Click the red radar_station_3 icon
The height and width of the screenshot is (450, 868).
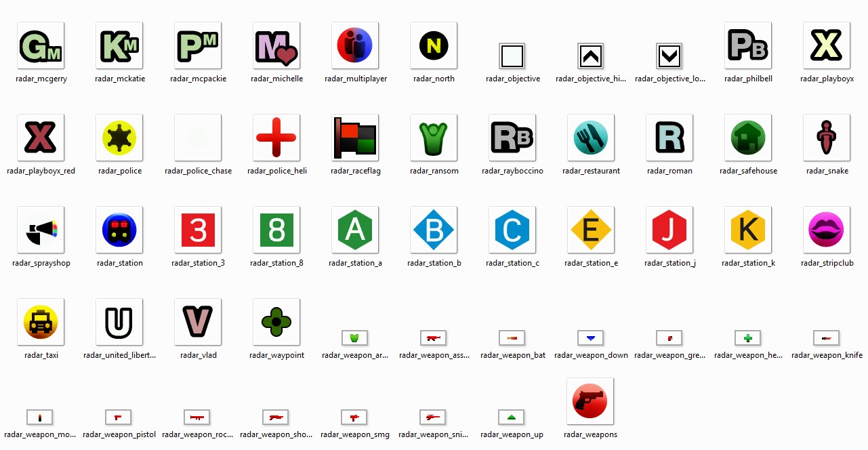coord(198,230)
